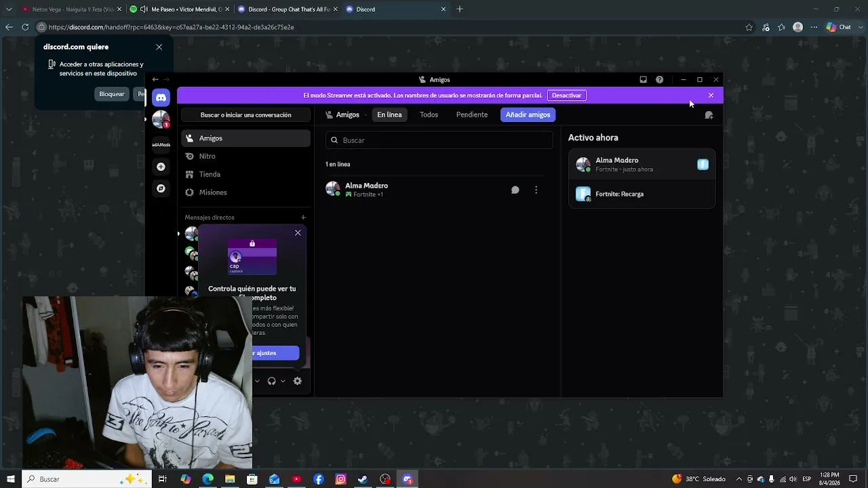Close the profile privacy popup
The height and width of the screenshot is (488, 868).
click(x=298, y=233)
